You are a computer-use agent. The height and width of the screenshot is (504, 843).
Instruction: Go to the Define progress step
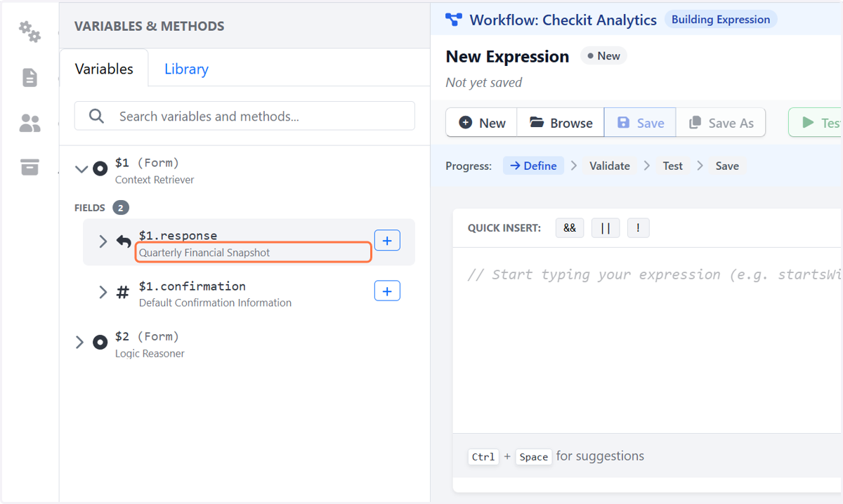pos(533,166)
